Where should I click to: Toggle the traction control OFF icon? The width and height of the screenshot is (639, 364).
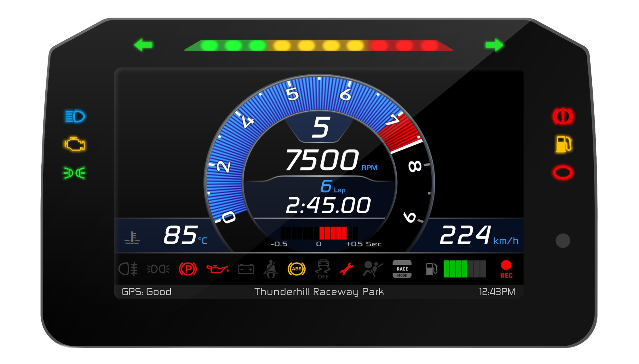coord(323,269)
